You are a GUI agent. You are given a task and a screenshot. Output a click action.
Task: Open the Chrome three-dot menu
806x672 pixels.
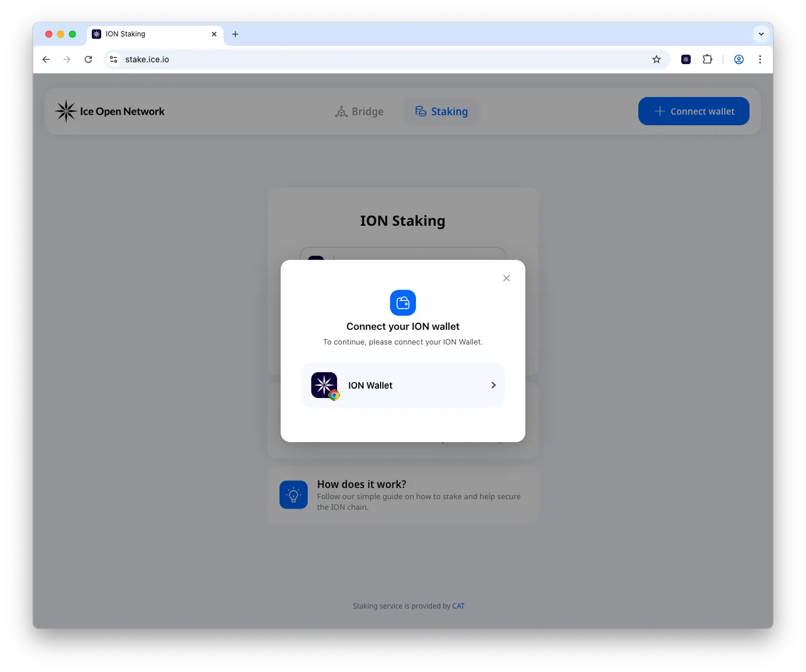point(760,59)
